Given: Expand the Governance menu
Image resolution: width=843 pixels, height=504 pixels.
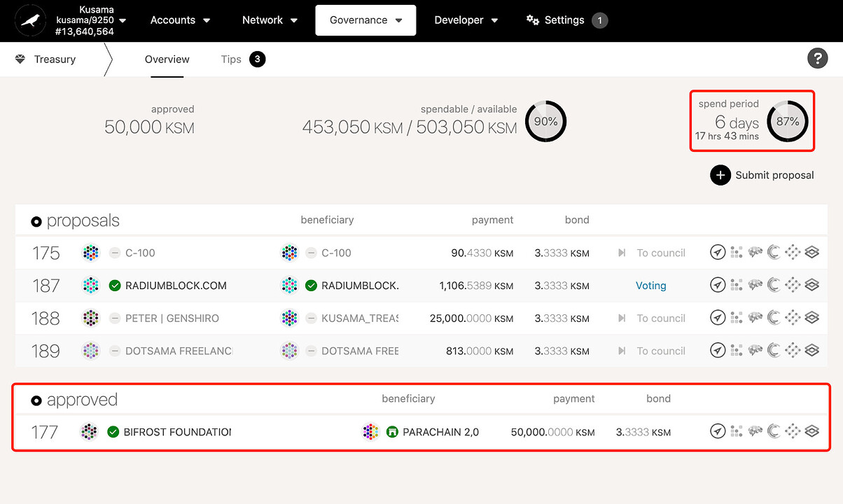Looking at the screenshot, I should 365,20.
